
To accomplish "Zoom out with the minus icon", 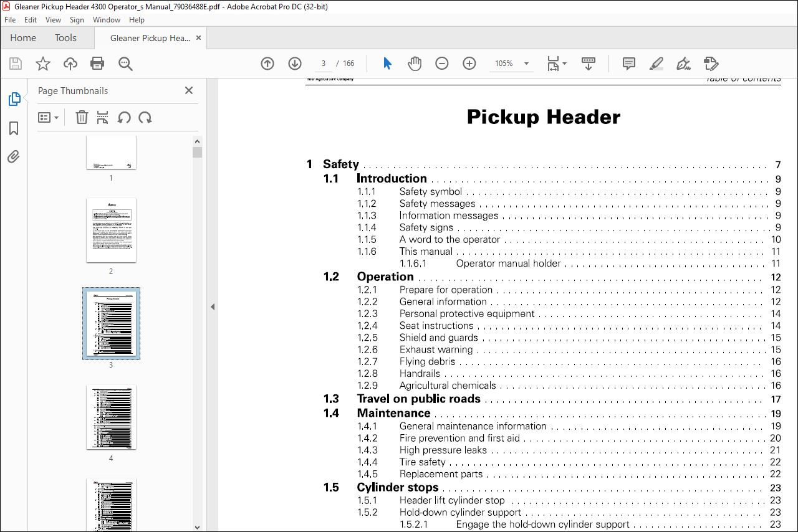I will pos(442,64).
